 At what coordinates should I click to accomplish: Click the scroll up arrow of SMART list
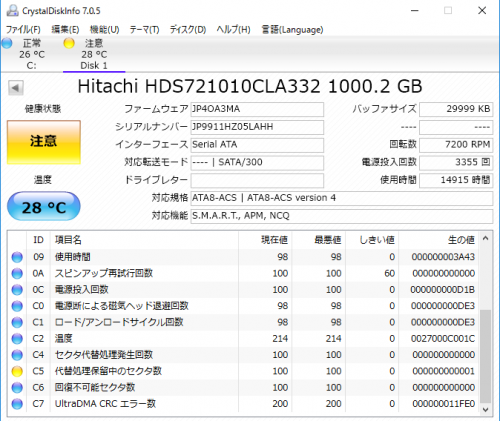point(486,238)
